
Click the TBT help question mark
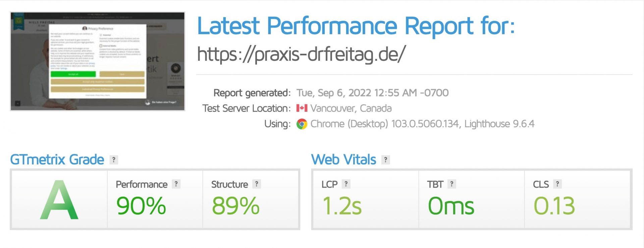tap(452, 184)
